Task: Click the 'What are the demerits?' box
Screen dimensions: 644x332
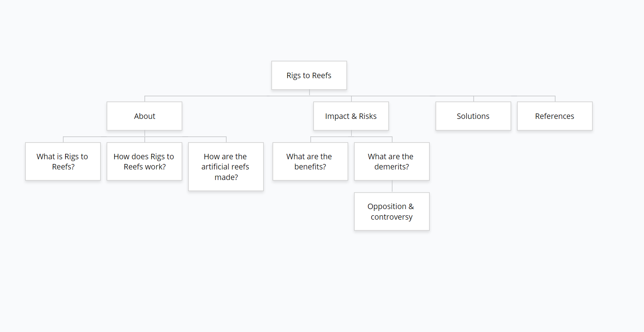Action: [x=391, y=161]
